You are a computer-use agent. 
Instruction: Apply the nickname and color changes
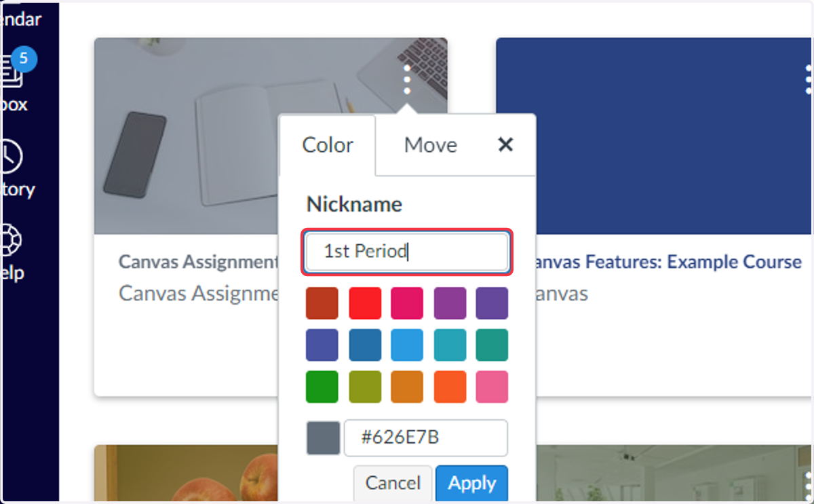point(472,483)
